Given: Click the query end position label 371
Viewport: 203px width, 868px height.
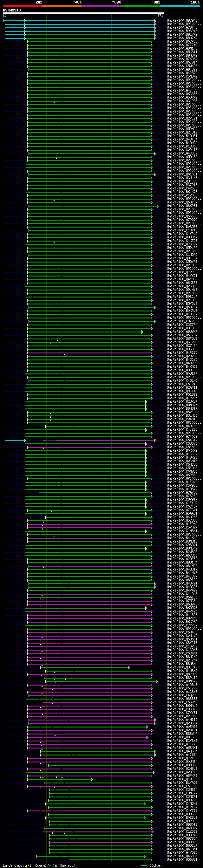Looking at the screenshot, I should coord(160,16).
